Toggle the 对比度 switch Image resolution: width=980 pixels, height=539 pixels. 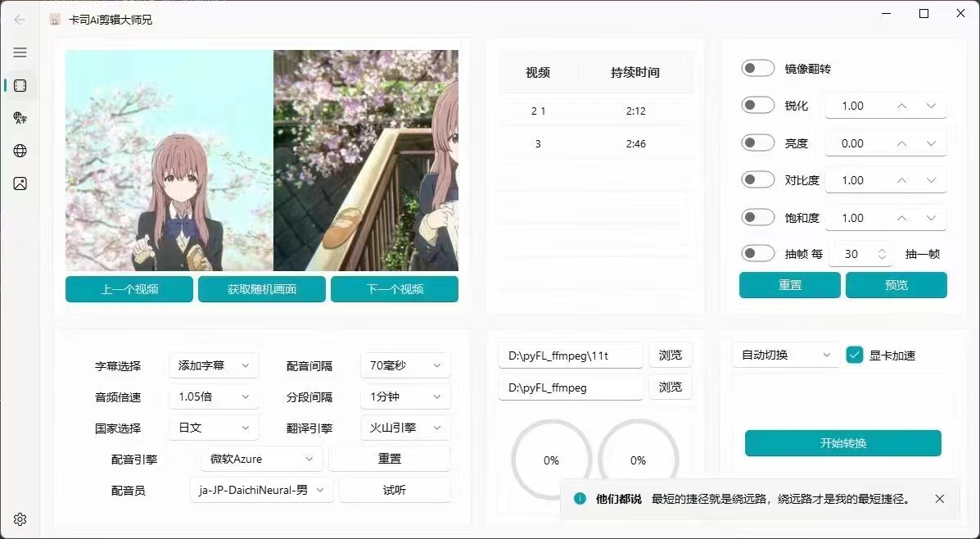pyautogui.click(x=757, y=179)
